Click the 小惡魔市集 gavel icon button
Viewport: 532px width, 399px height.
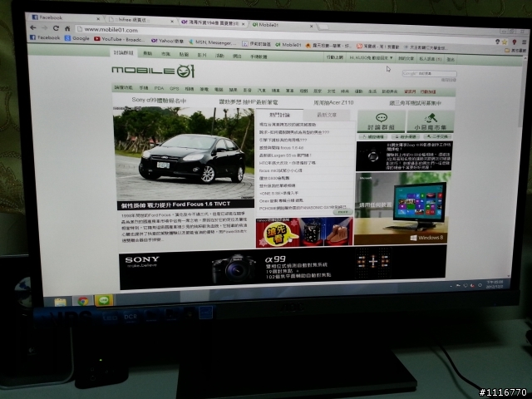[431, 121]
